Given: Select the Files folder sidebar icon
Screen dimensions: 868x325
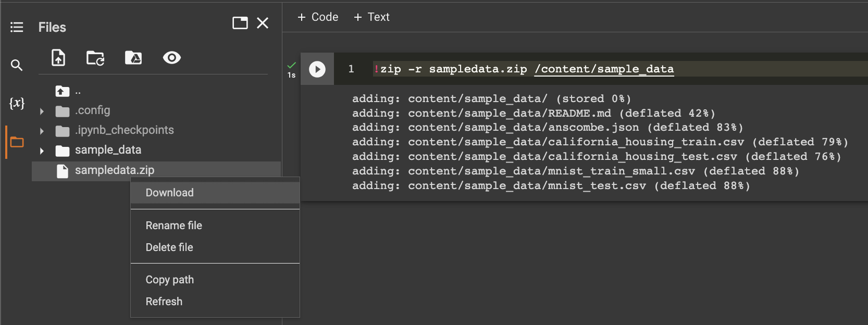Looking at the screenshot, I should click(x=17, y=142).
